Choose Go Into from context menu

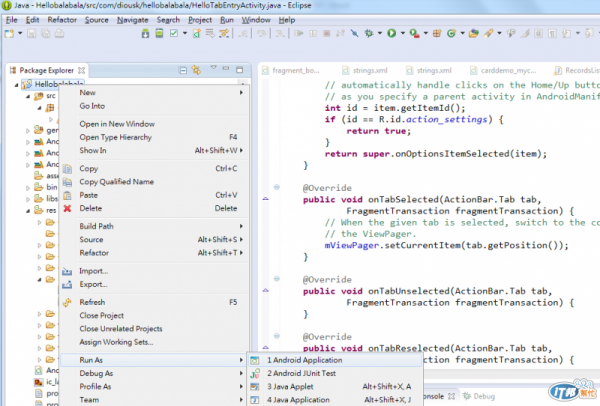(155, 106)
